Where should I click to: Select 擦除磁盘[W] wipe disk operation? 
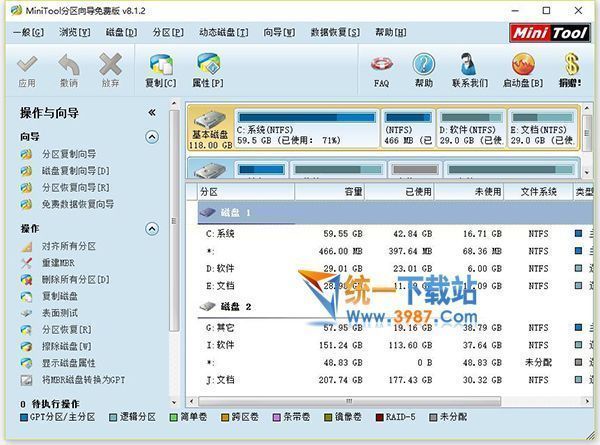click(x=67, y=346)
